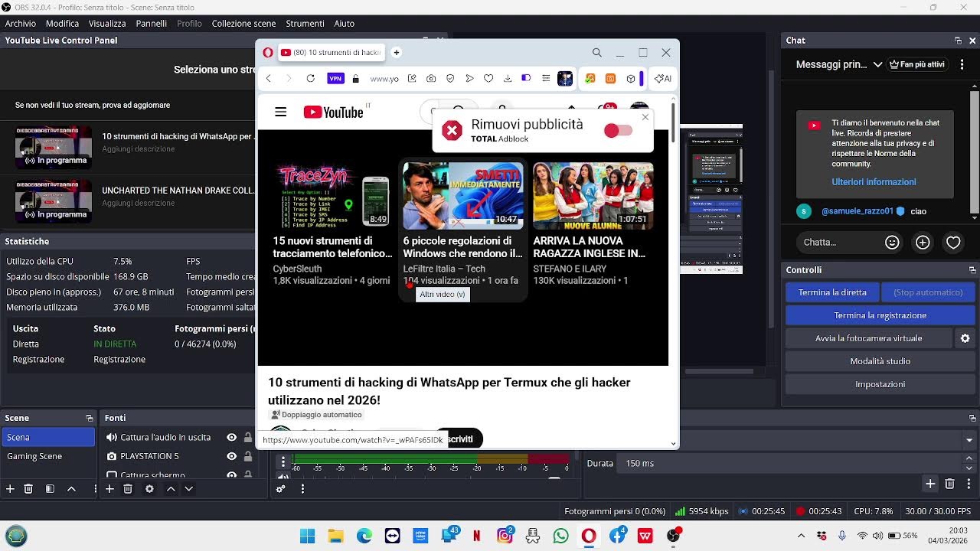
Task: Open Modalità studio
Action: coord(880,361)
